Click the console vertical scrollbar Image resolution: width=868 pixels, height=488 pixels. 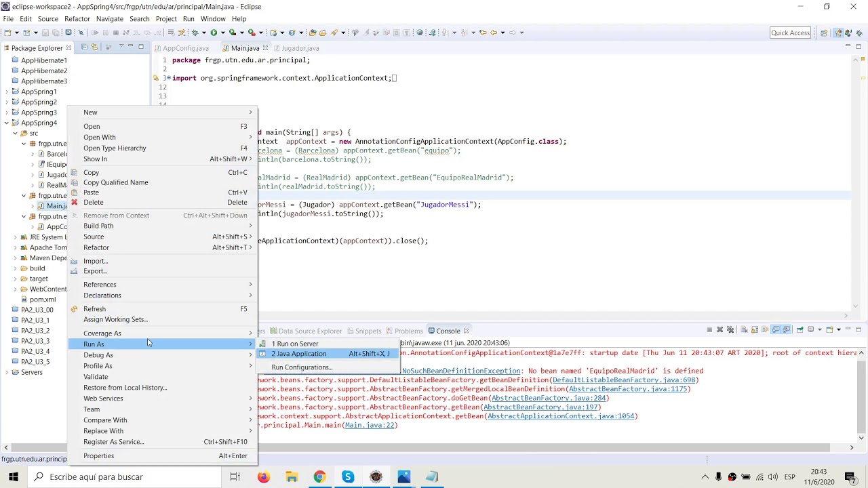click(862, 396)
